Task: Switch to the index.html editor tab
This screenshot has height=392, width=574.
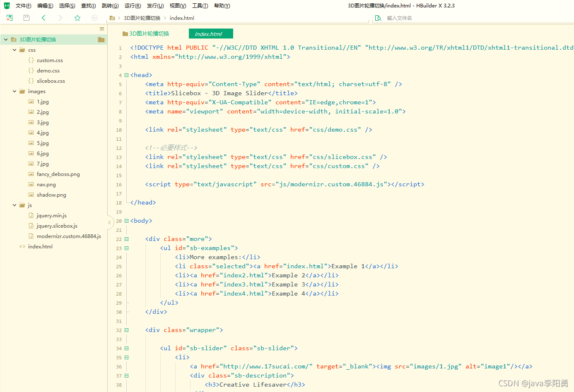Action: [x=211, y=34]
